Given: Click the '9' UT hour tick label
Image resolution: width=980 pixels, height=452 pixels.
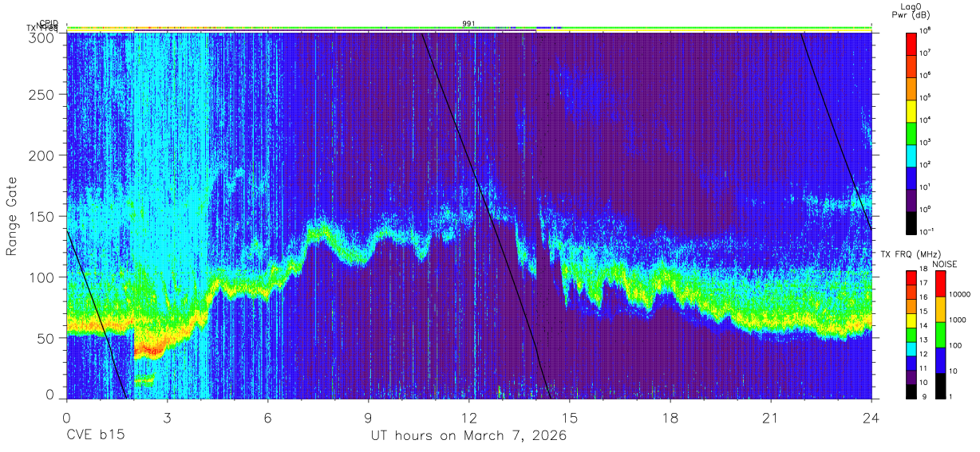Looking at the screenshot, I should pyautogui.click(x=369, y=417).
